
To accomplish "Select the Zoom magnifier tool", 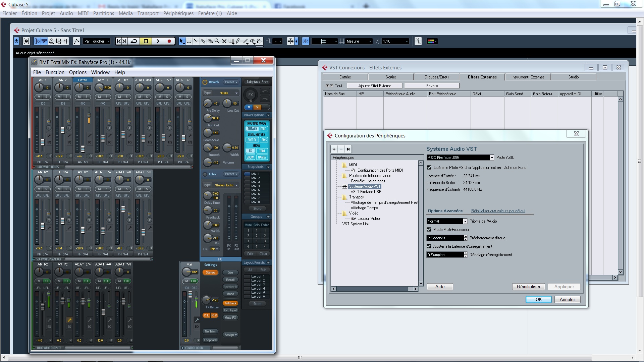I will click(217, 41).
